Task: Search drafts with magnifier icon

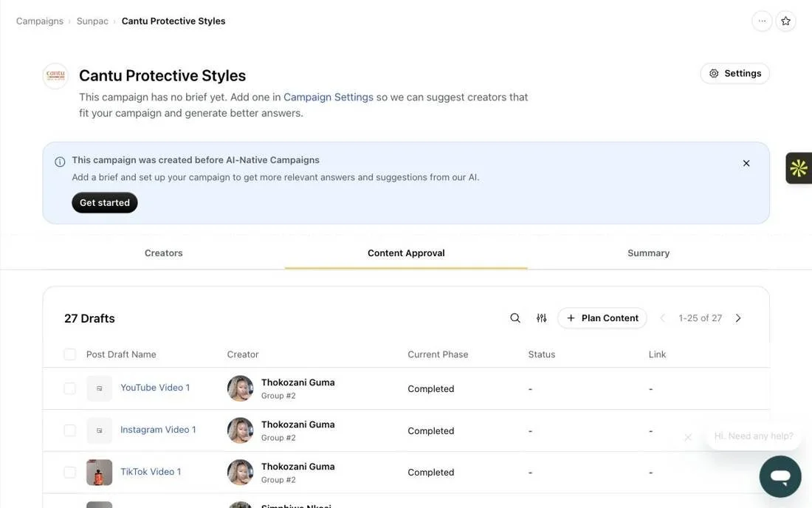Action: [x=515, y=318]
